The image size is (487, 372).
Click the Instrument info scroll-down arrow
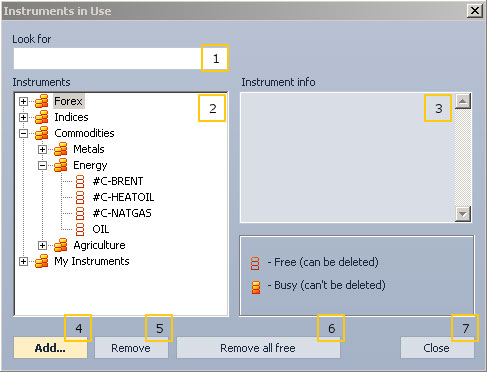(463, 214)
